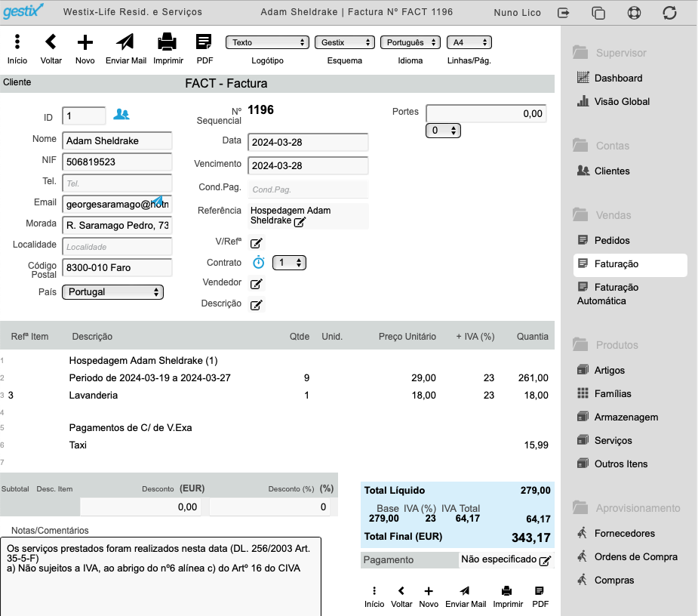This screenshot has height=616, width=698.
Task: Click the Contrato timer icon
Action: pyautogui.click(x=259, y=263)
